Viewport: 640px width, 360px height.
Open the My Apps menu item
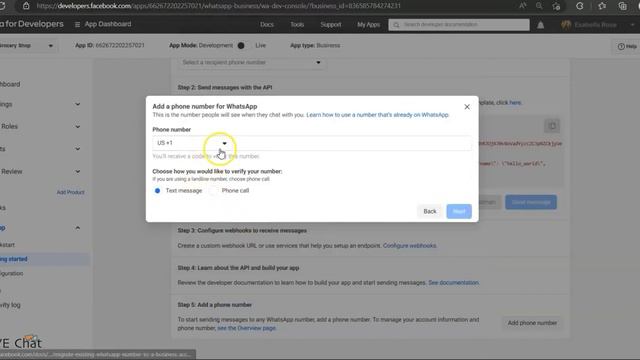(x=368, y=24)
